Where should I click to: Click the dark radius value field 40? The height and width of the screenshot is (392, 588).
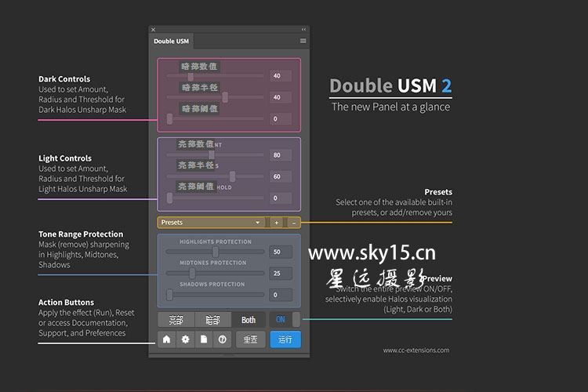point(281,97)
